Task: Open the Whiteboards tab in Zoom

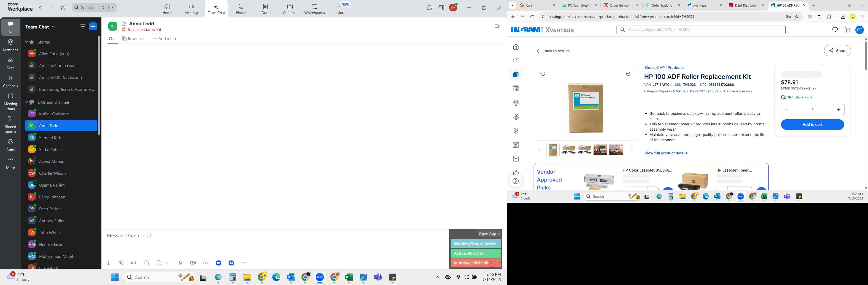Action: click(x=314, y=9)
